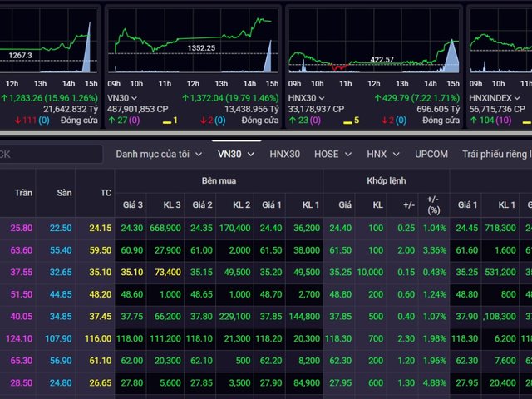Switch to the UPCOM tab
This screenshot has width=532, height=399.
coord(431,154)
